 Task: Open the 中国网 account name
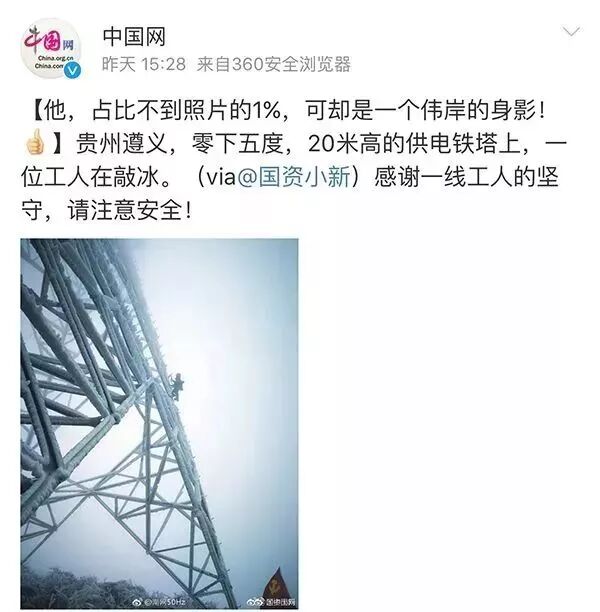[134, 37]
